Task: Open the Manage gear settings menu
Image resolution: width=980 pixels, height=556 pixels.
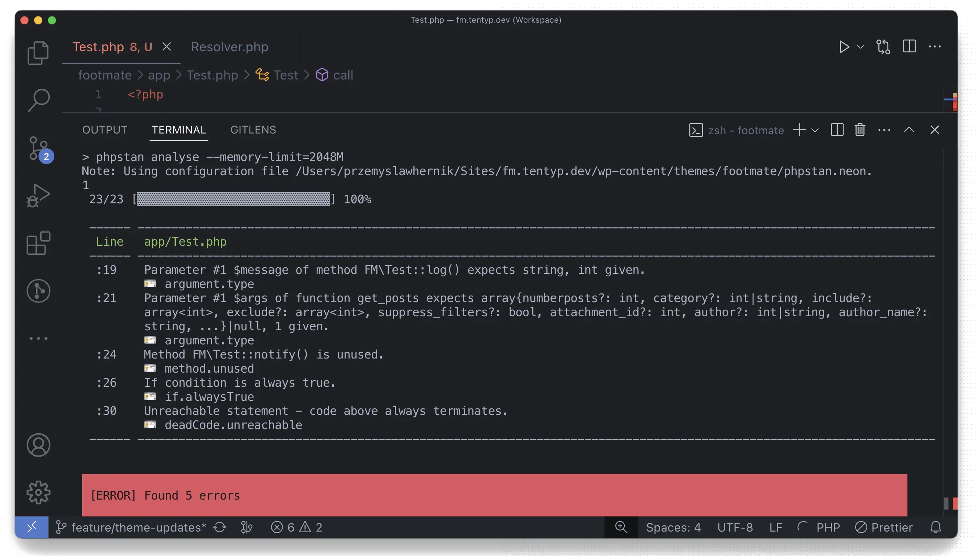Action: pyautogui.click(x=38, y=492)
